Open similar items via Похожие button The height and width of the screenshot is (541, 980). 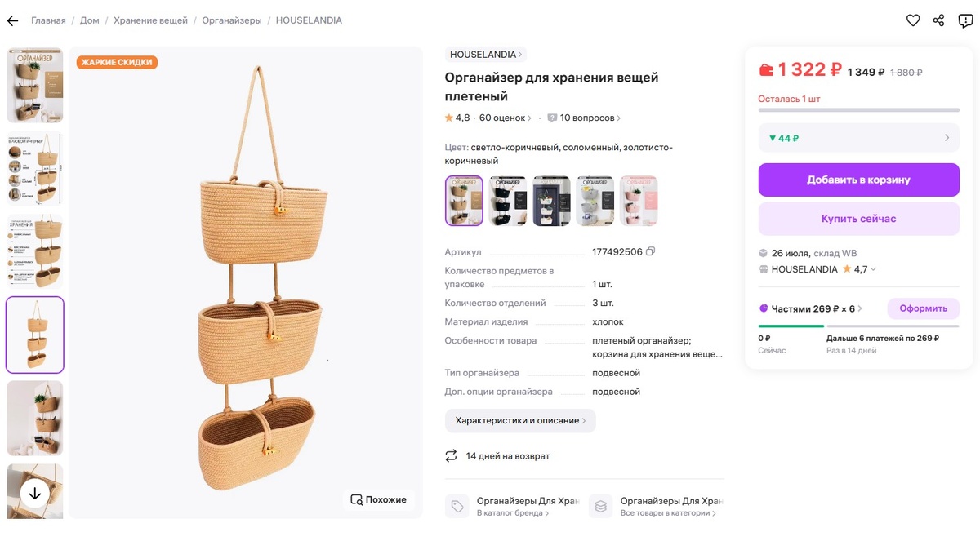pyautogui.click(x=378, y=499)
